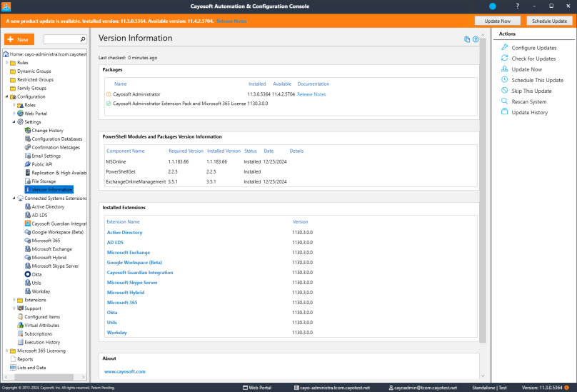This screenshot has width=577, height=392.
Task: Click the Email Settings icon
Action: pyautogui.click(x=28, y=156)
